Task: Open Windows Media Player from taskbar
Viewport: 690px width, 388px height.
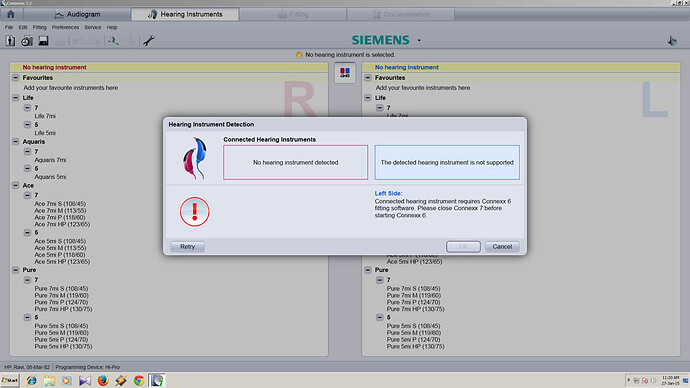Action: click(x=66, y=380)
